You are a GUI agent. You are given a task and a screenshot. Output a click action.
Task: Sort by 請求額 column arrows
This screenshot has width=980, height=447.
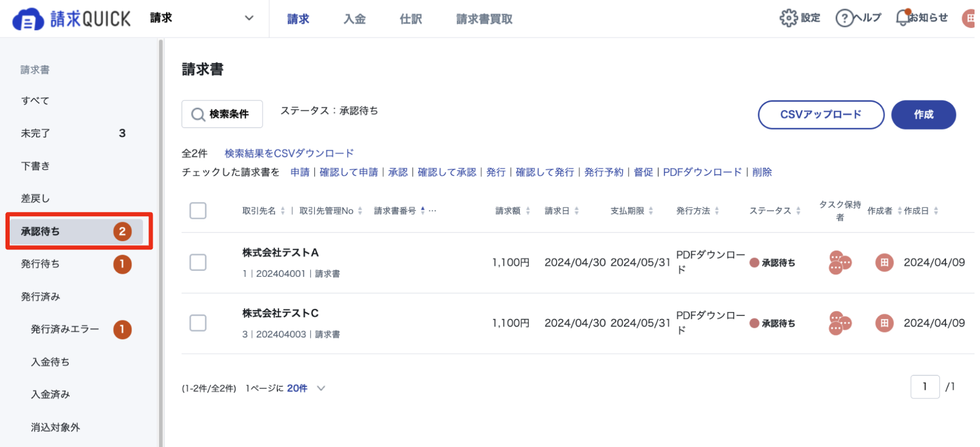[528, 211]
